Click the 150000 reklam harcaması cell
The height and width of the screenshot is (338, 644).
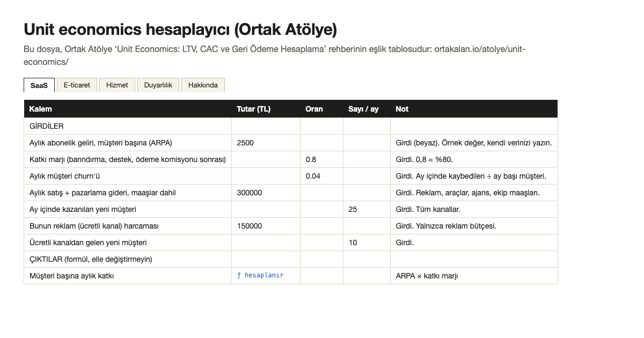click(x=266, y=226)
